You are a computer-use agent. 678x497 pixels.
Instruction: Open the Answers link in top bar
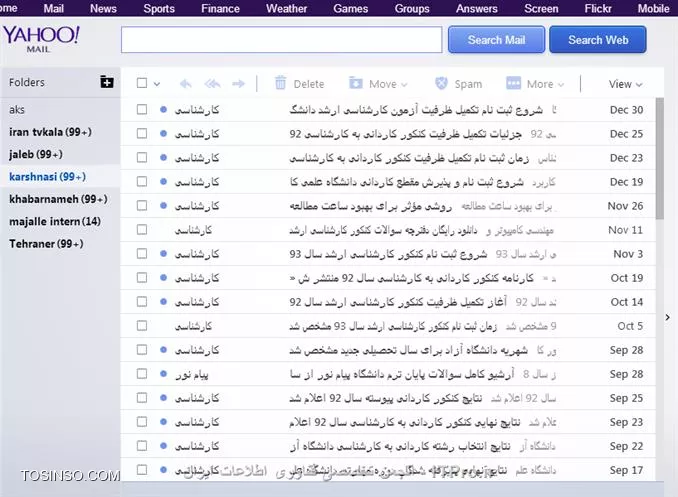pyautogui.click(x=477, y=8)
